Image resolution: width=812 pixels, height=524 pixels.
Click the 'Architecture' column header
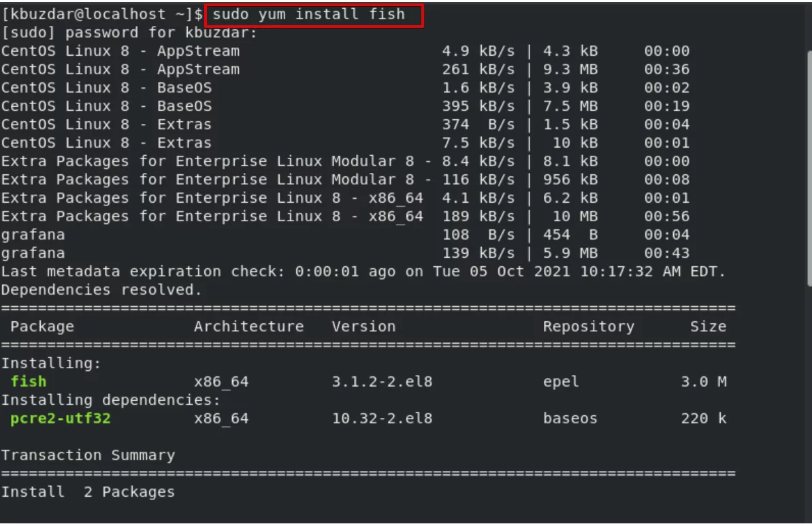coord(249,327)
